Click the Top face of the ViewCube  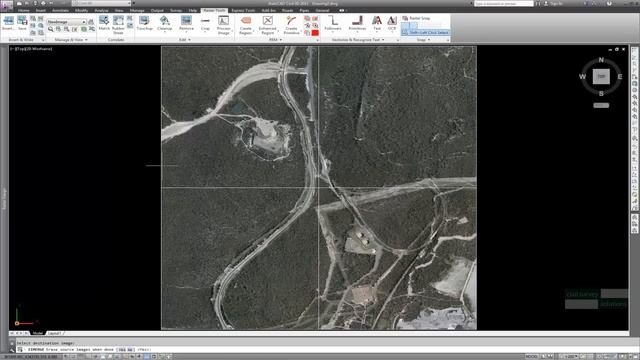[601, 76]
